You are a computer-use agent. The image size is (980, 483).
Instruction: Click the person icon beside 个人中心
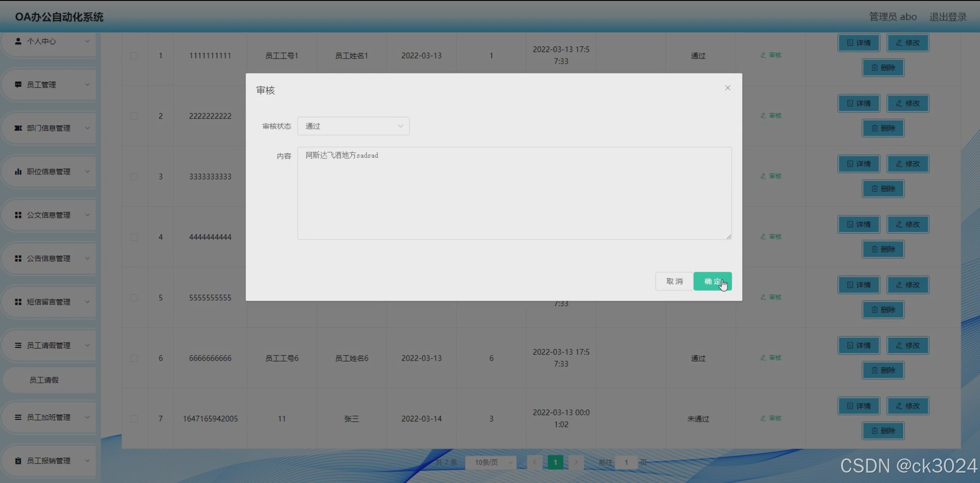18,41
